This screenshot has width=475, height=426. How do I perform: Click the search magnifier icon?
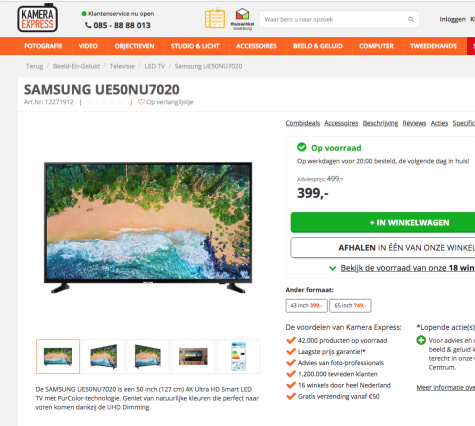pos(411,19)
